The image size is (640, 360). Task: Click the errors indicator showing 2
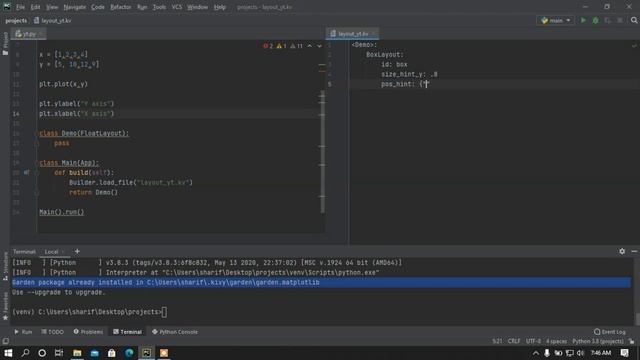tap(268, 46)
